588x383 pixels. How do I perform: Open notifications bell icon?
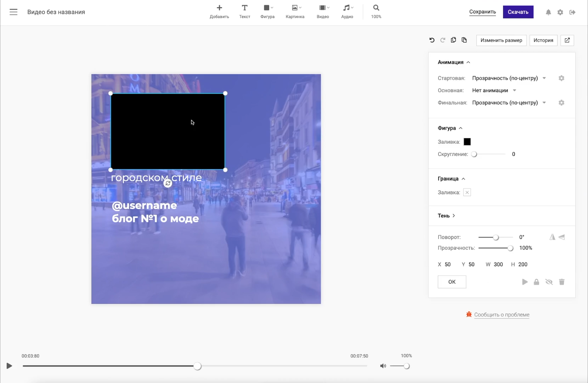(x=548, y=12)
